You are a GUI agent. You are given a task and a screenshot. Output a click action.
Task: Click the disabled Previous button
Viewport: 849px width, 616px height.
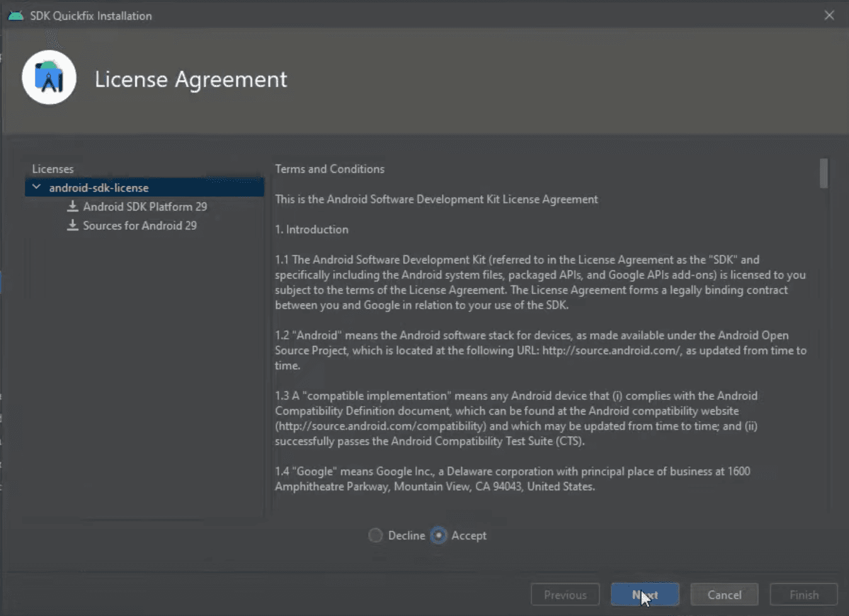tap(564, 594)
